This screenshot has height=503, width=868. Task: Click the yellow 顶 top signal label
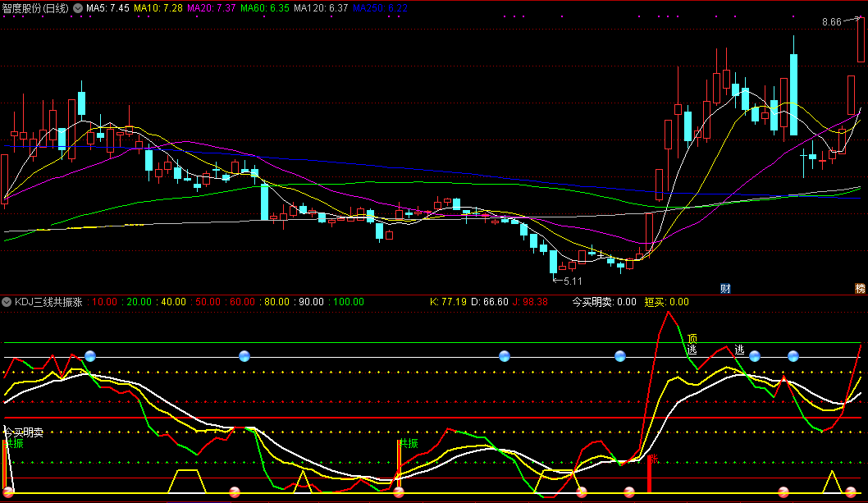click(x=692, y=338)
